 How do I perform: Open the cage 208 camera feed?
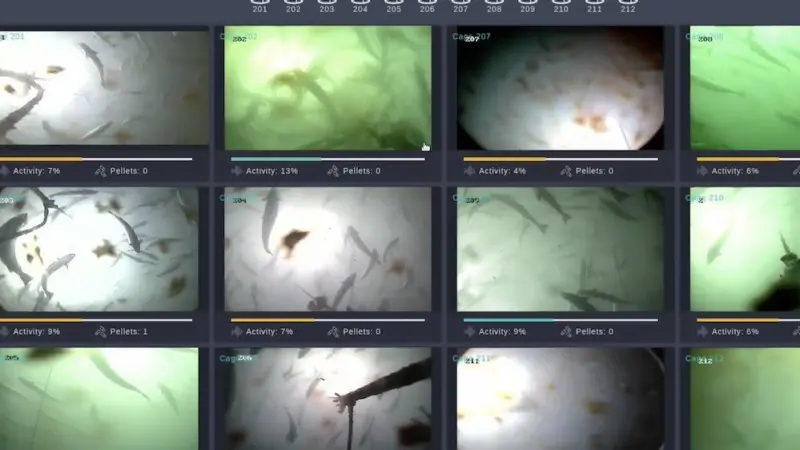[x=745, y=88]
